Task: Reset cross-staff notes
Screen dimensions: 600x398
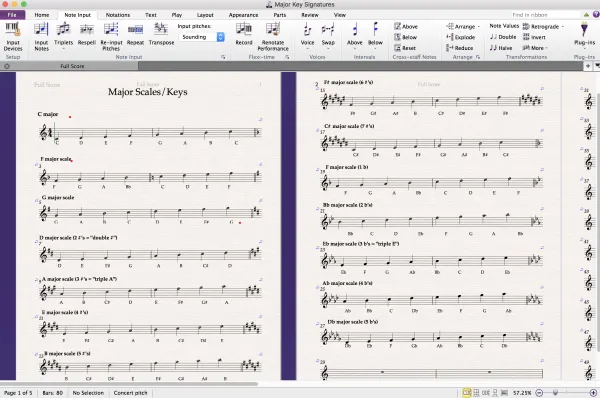Action: [x=405, y=48]
